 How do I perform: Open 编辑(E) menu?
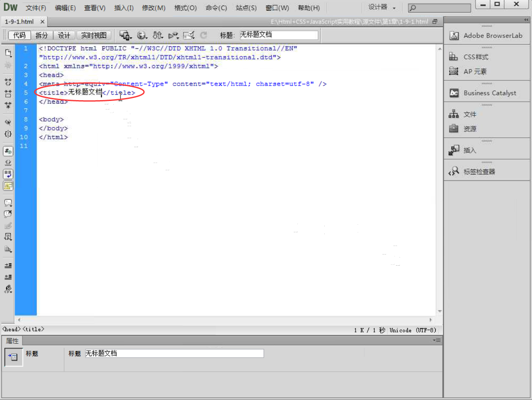65,8
